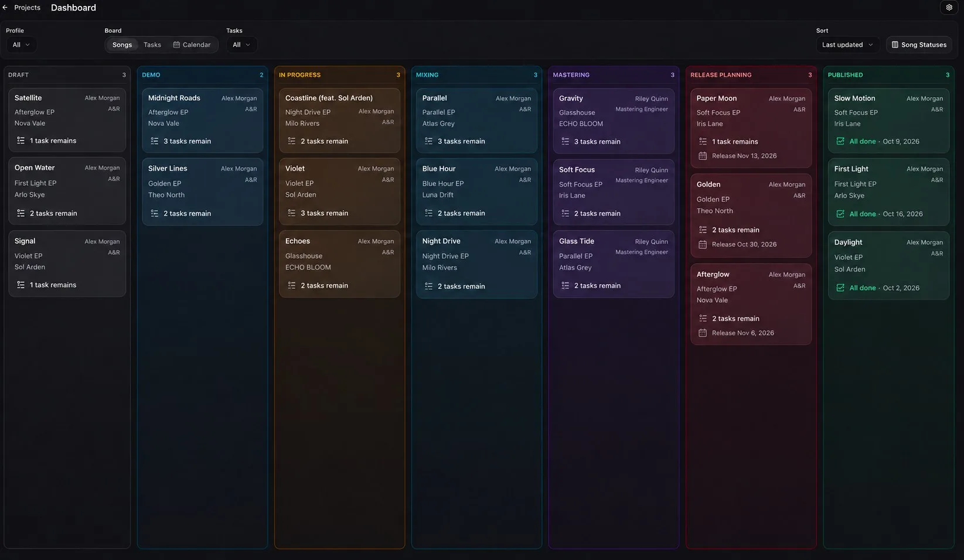964x560 pixels.
Task: Open the Last updated sort dropdown
Action: click(x=847, y=45)
